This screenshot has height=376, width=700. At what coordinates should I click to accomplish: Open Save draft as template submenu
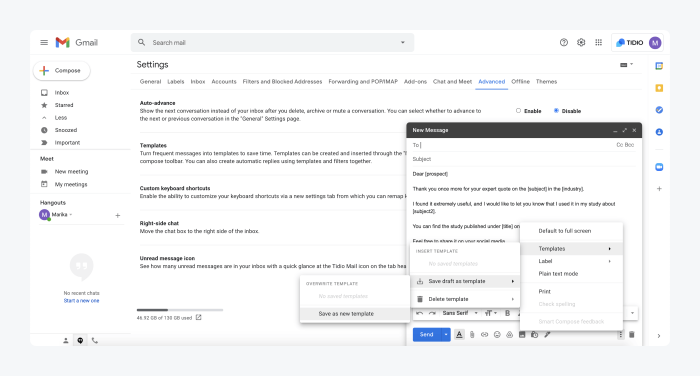pos(465,281)
